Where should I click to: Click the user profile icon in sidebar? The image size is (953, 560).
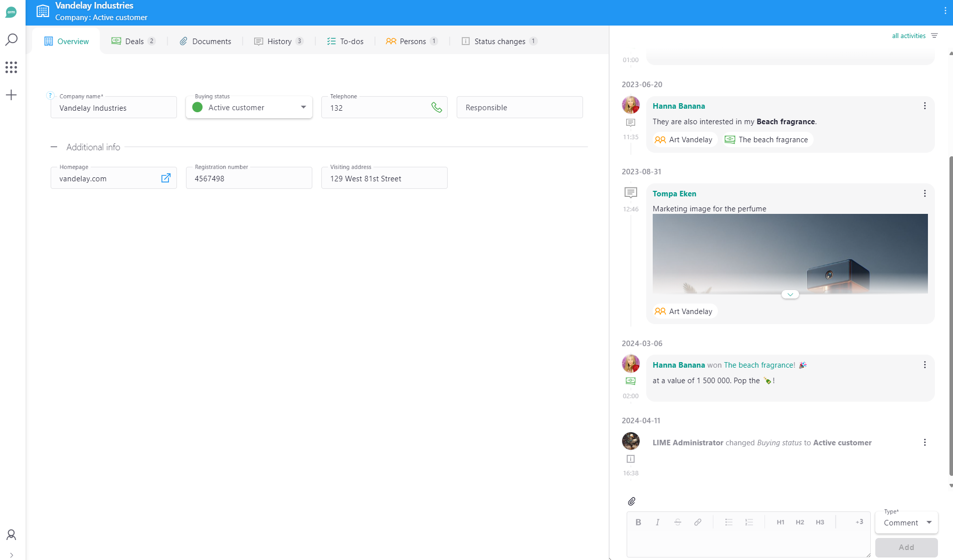[11, 534]
